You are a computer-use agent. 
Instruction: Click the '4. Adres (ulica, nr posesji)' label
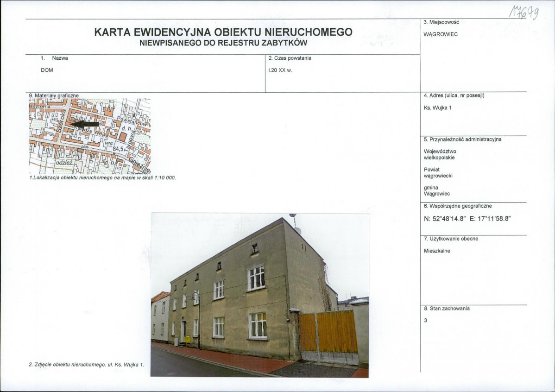point(454,95)
